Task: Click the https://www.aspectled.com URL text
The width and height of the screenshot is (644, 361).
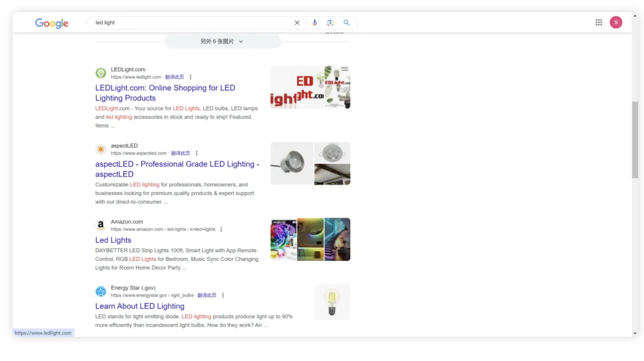Action: coord(139,153)
